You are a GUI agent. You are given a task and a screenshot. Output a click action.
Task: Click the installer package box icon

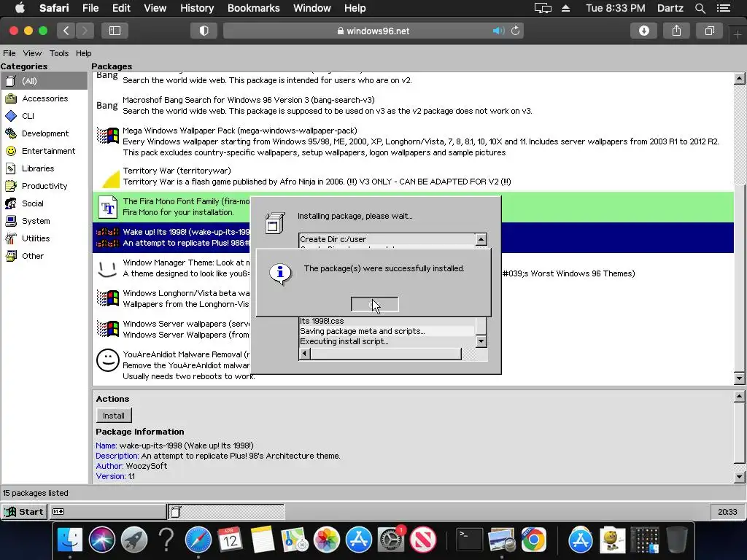pyautogui.click(x=275, y=223)
